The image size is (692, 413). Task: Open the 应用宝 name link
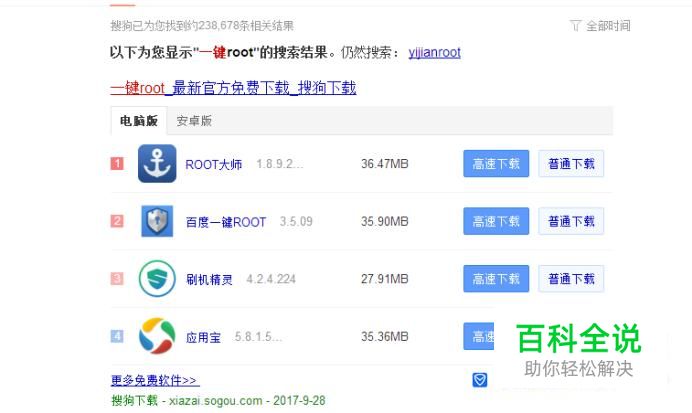coord(203,337)
